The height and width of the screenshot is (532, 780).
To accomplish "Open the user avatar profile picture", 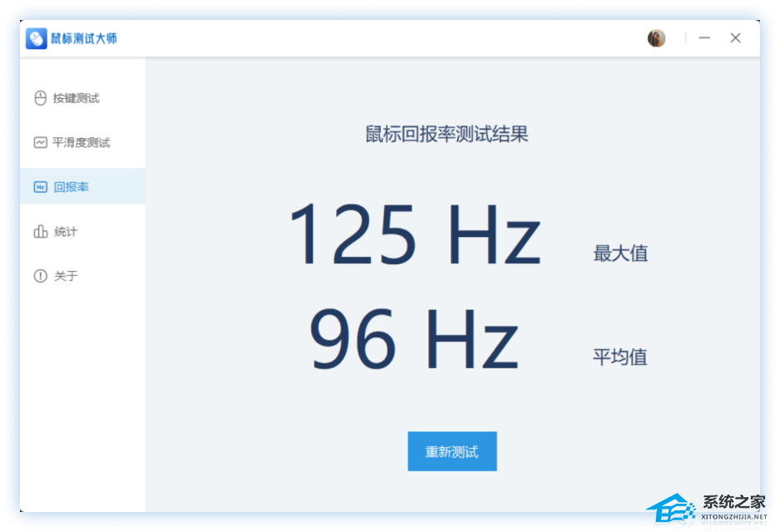I will (656, 37).
